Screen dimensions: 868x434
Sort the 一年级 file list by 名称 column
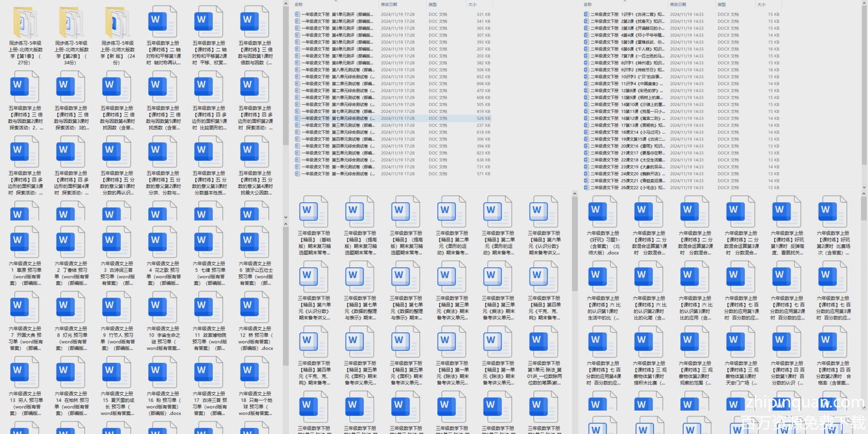point(299,5)
